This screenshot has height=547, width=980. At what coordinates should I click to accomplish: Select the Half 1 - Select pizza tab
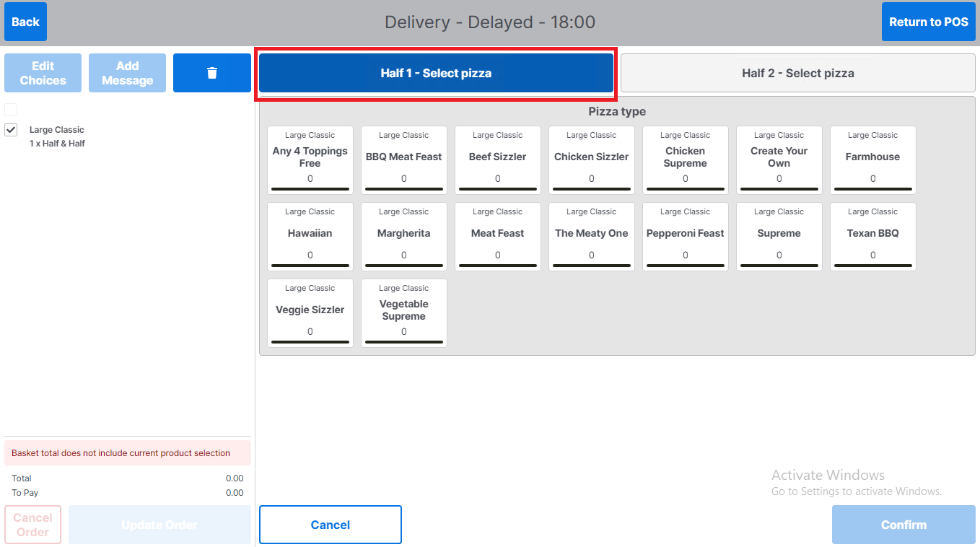point(436,73)
